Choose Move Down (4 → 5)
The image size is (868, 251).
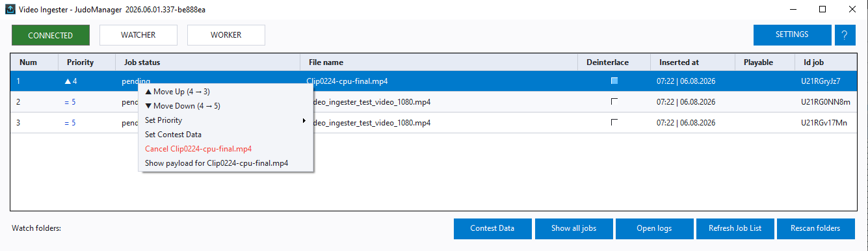(226, 106)
